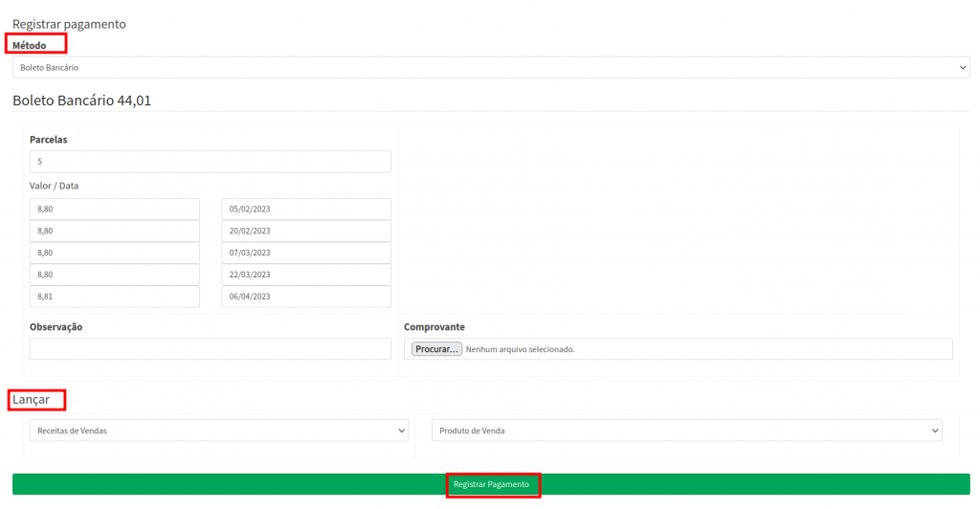
Task: Click the 05/02/2023 date field
Action: 306,209
